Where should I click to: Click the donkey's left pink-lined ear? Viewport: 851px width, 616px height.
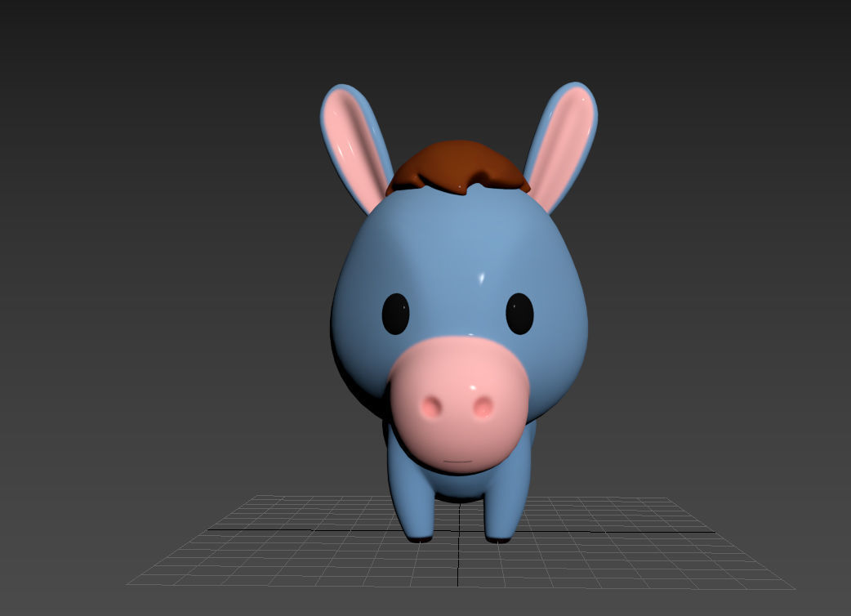coord(355,148)
